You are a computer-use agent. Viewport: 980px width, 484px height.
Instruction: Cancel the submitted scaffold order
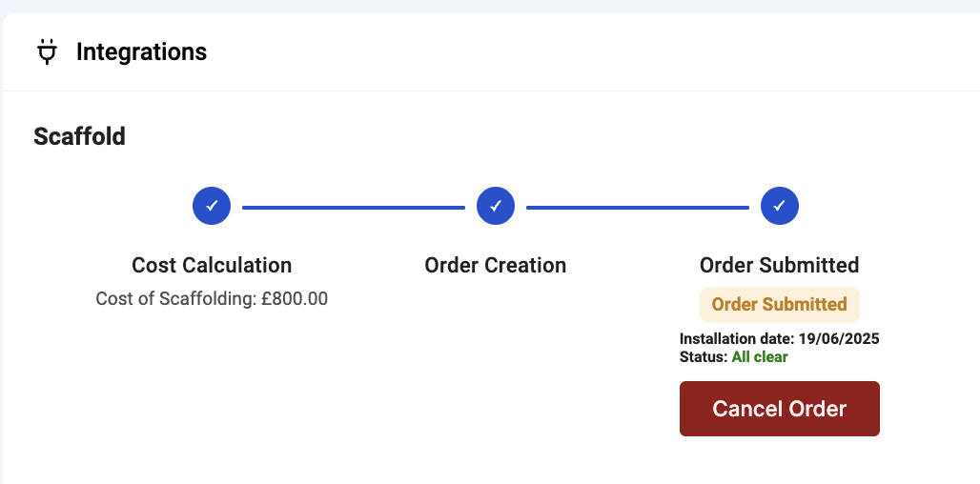coord(780,409)
